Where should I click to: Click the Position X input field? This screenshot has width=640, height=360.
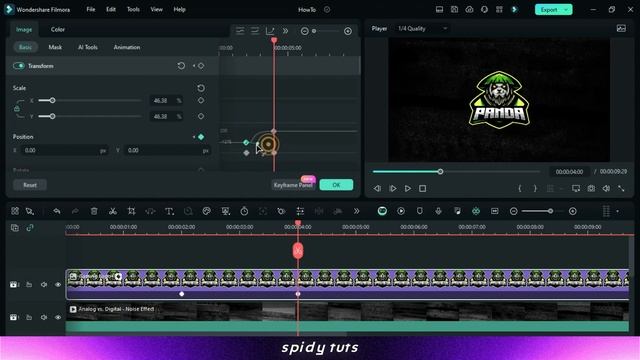coord(65,150)
